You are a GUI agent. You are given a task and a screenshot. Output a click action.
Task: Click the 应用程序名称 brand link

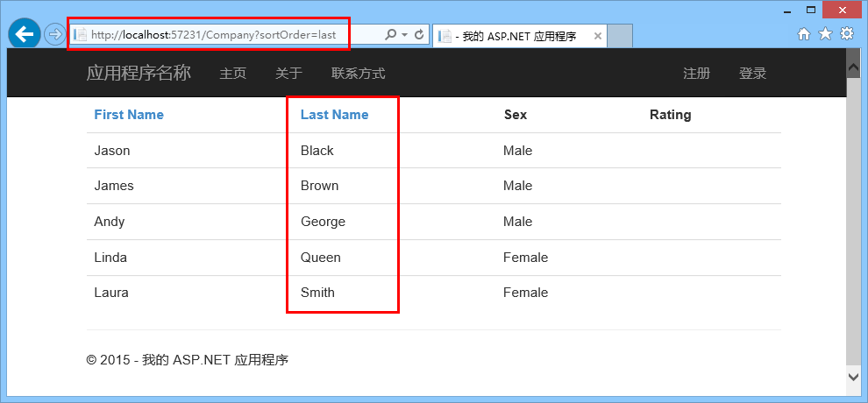click(139, 73)
